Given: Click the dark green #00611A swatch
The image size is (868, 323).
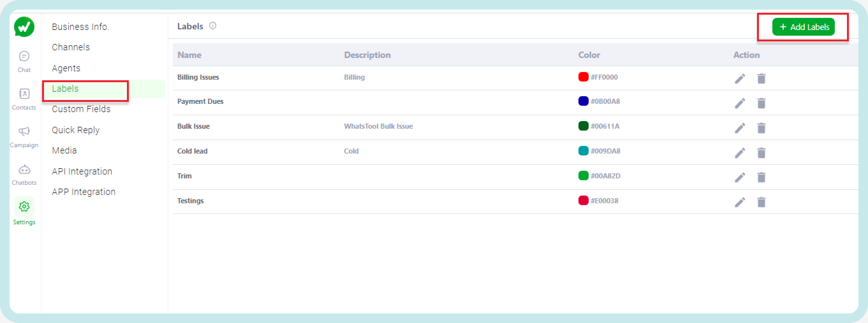Looking at the screenshot, I should pyautogui.click(x=583, y=126).
